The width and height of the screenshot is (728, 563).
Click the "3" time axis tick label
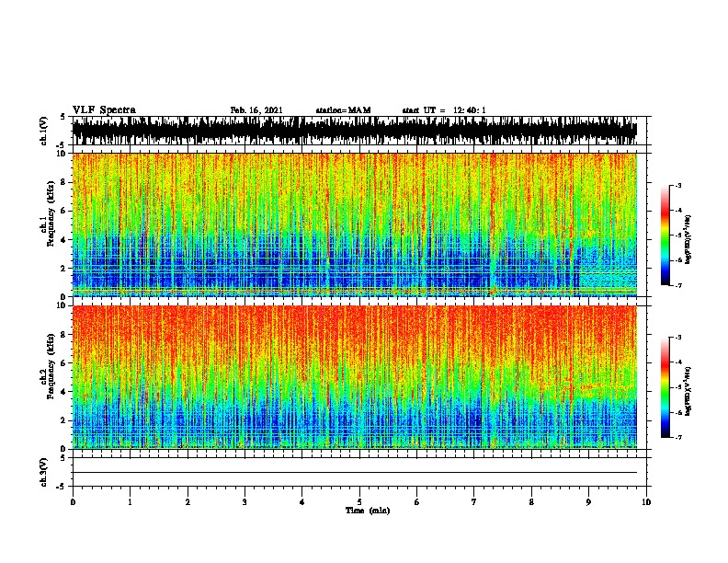pyautogui.click(x=245, y=502)
